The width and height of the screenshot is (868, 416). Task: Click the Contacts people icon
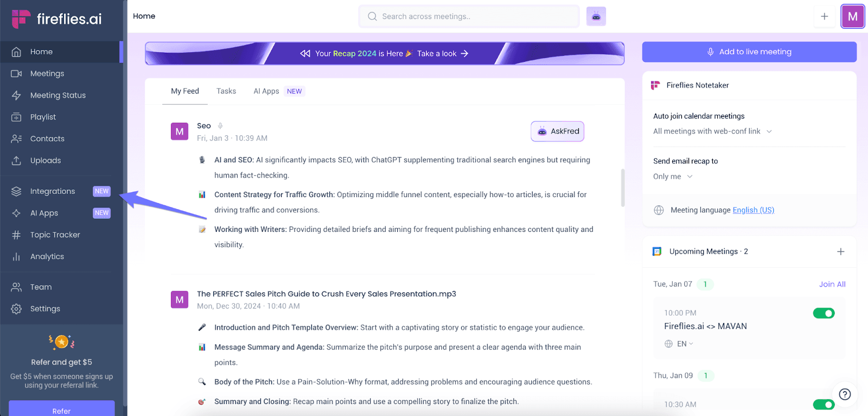coord(16,138)
